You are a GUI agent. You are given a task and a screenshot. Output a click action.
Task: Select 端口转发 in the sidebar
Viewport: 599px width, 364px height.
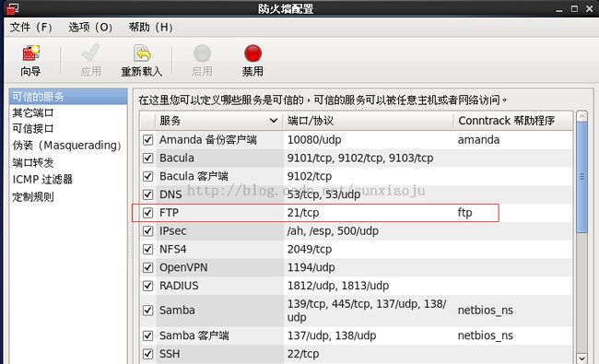[33, 163]
